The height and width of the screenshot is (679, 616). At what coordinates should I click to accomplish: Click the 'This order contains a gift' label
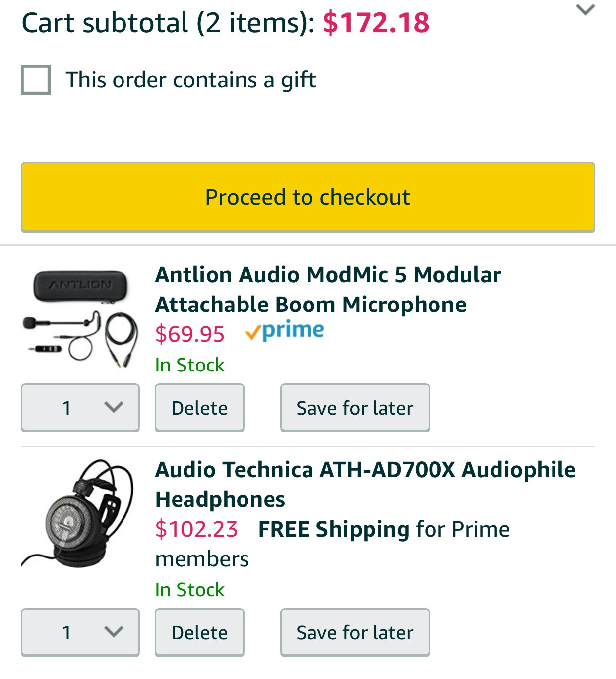coord(191,80)
